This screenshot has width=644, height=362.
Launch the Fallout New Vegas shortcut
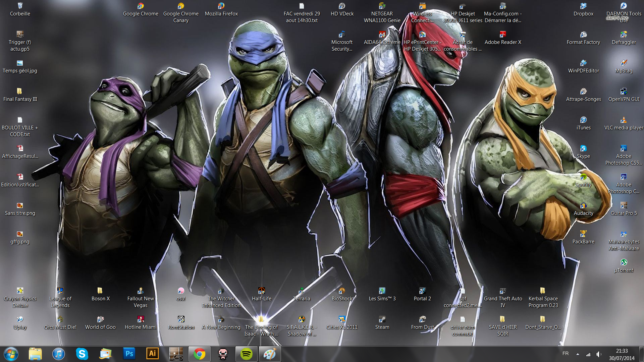point(141,298)
